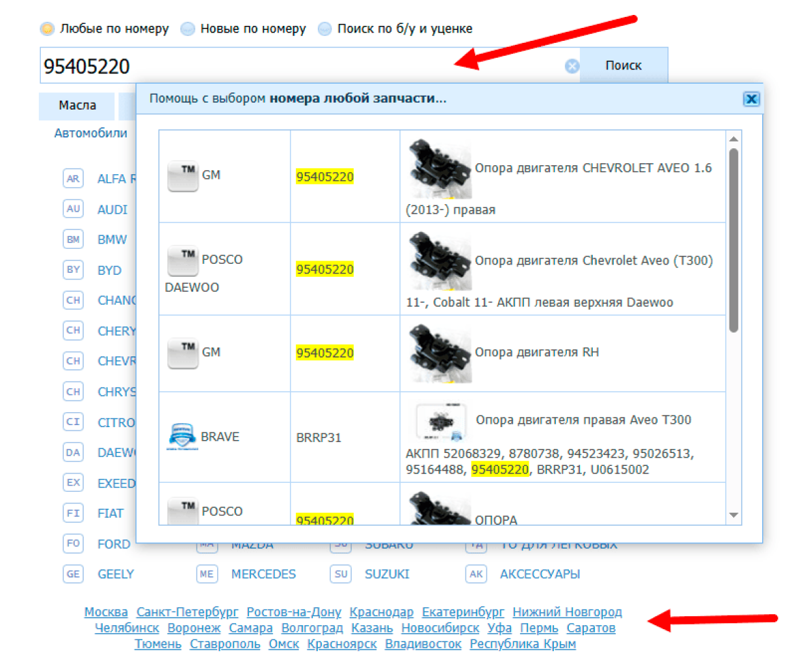
Task: Select the 'Новые по номеру' radio button
Action: tap(188, 29)
